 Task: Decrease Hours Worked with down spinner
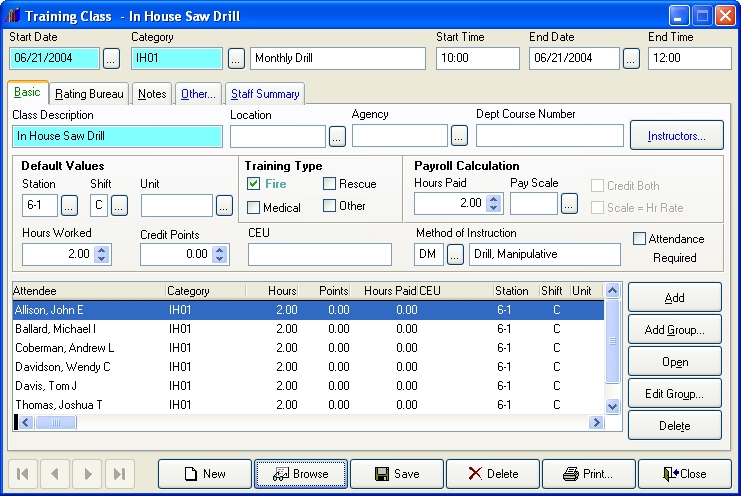click(x=101, y=259)
